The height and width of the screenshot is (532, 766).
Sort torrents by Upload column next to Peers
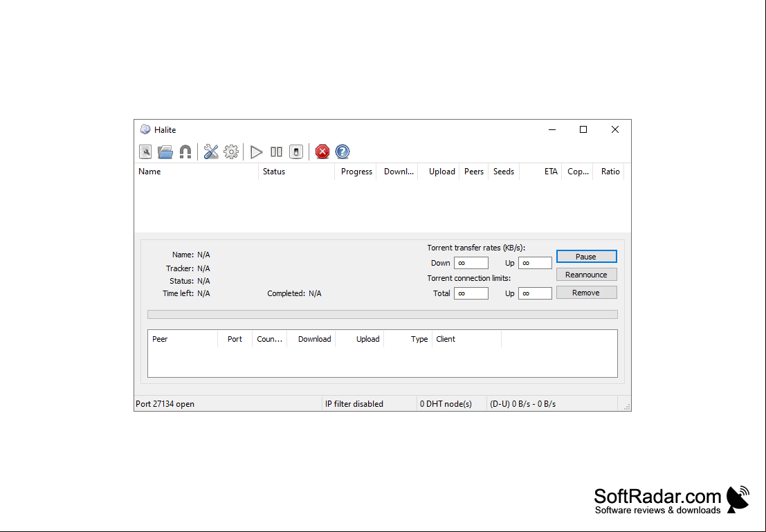[439, 172]
